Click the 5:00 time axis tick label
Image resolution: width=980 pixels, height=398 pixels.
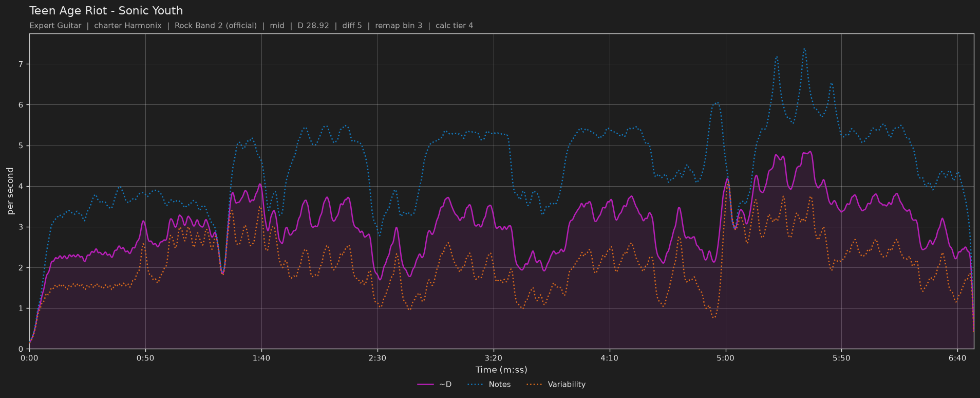[x=726, y=358]
